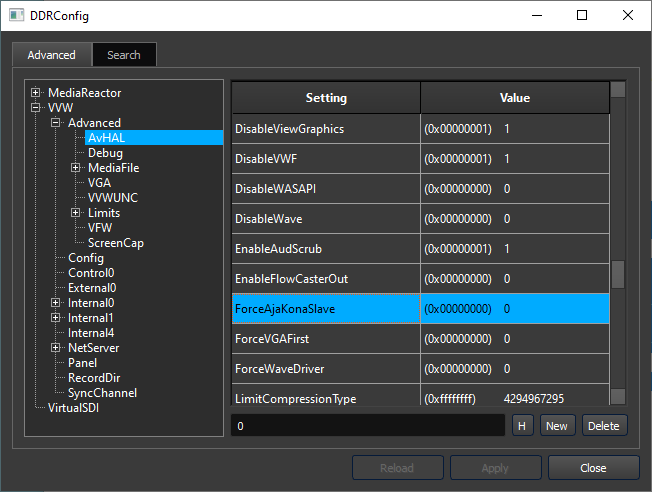Select the Config tree item

[86, 258]
